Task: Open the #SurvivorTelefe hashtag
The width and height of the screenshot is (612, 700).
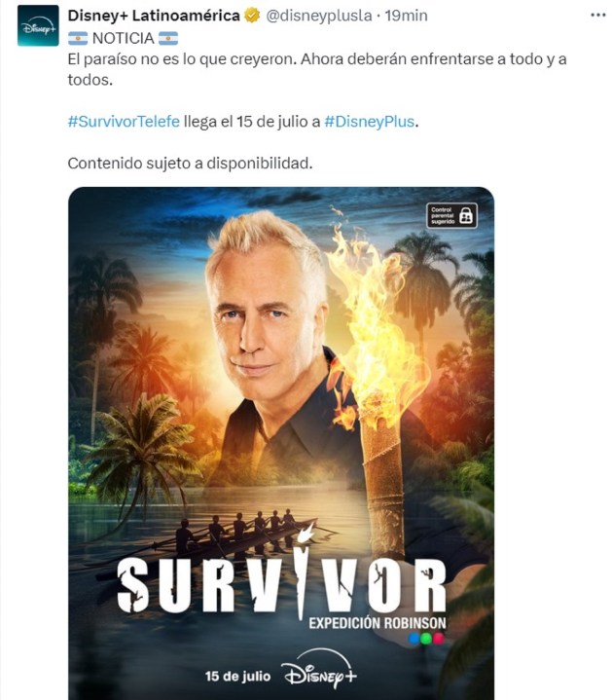Action: (124, 122)
